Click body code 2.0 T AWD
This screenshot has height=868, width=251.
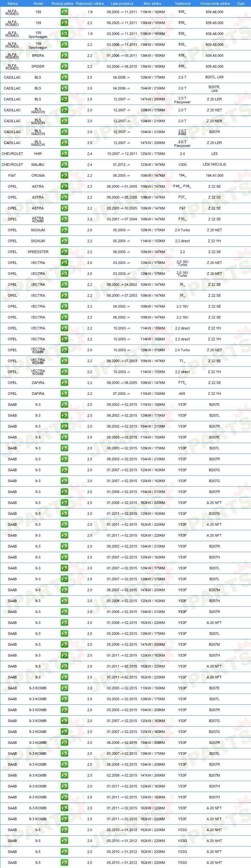click(182, 132)
